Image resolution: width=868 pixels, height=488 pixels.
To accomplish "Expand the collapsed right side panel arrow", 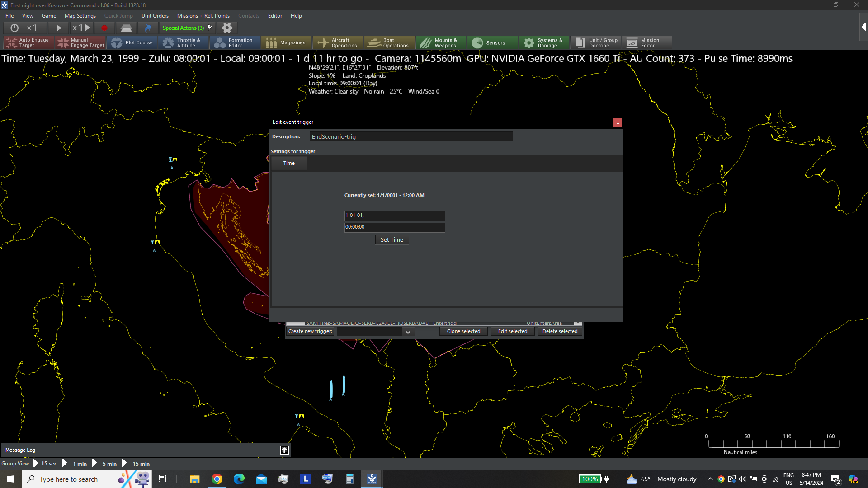I will click(863, 27).
